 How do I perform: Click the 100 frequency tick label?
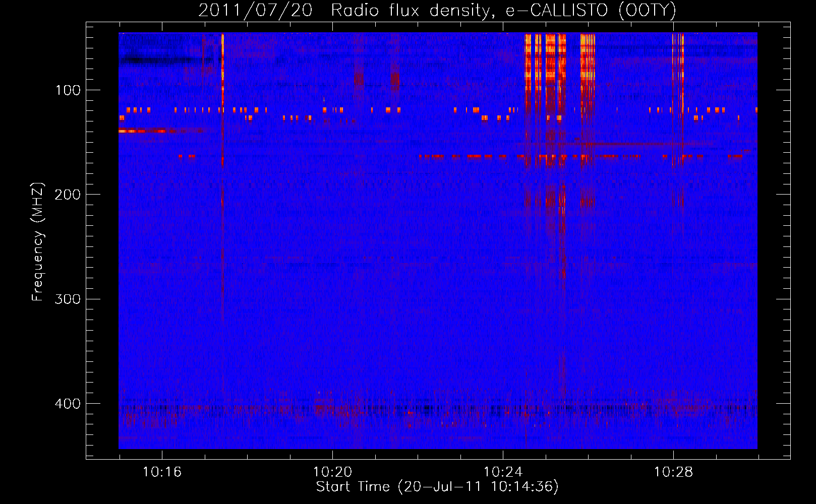(68, 90)
